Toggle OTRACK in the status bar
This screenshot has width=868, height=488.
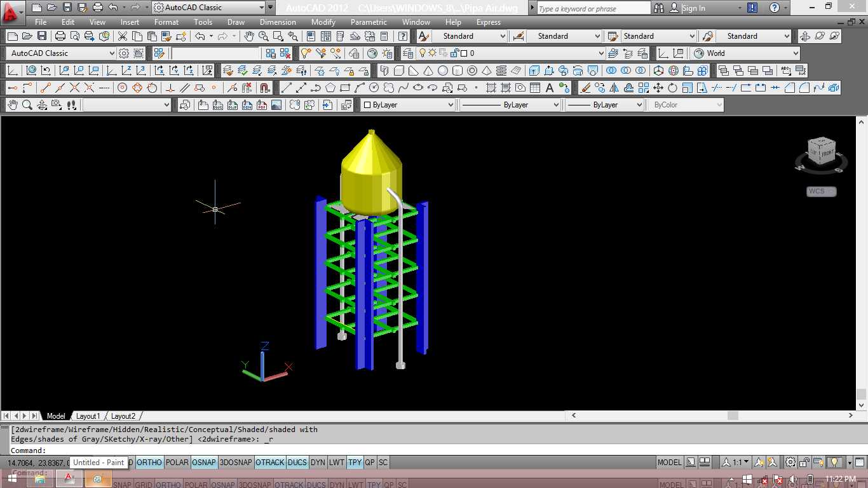tap(270, 463)
